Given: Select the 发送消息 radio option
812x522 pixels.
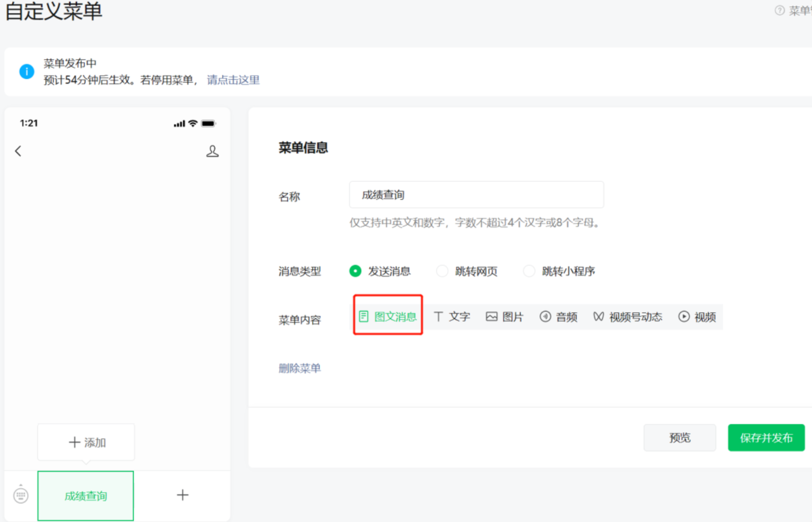Looking at the screenshot, I should (x=380, y=271).
